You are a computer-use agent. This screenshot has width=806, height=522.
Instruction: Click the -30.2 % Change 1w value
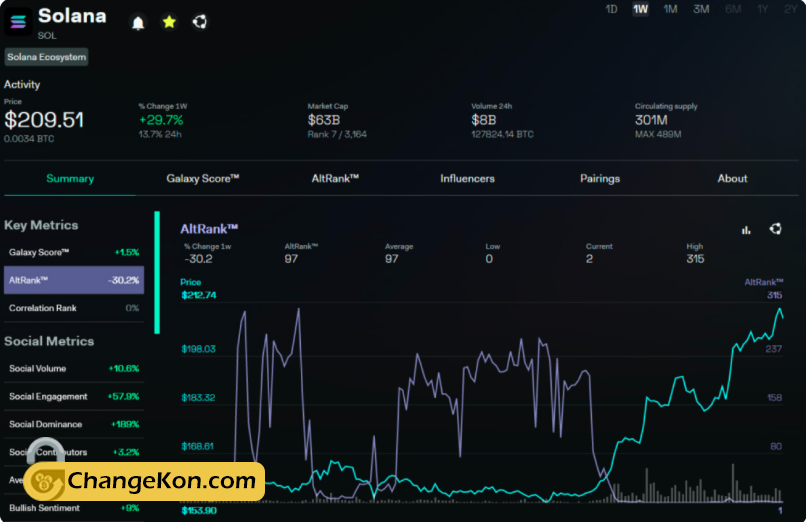point(198,259)
